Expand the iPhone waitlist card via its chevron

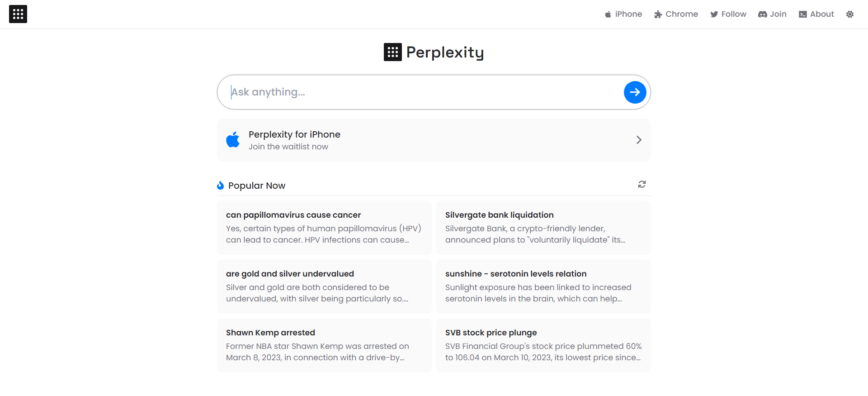point(638,140)
